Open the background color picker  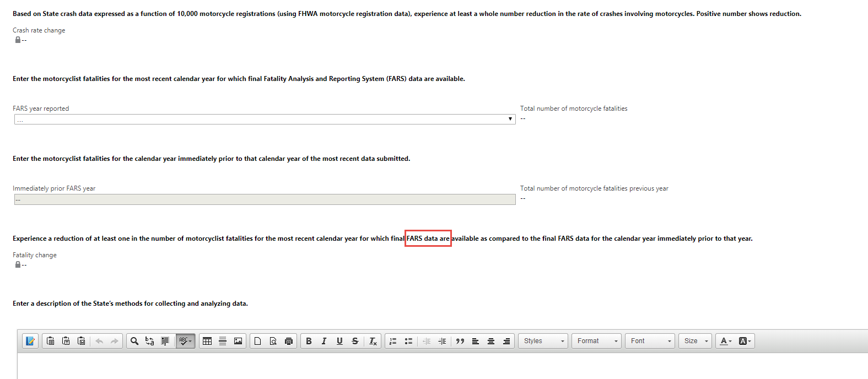(745, 341)
